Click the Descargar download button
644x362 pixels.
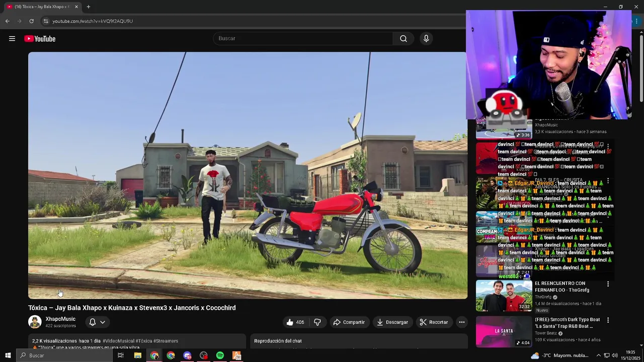click(x=392, y=322)
